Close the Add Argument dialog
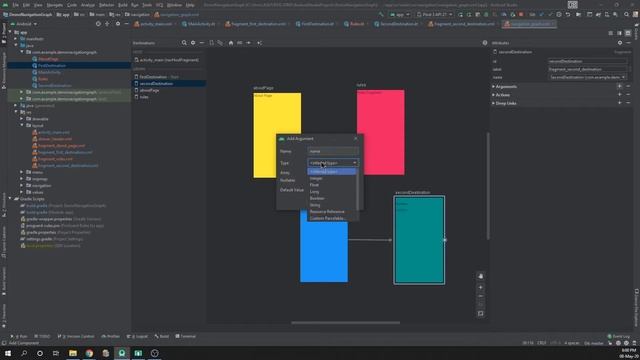The width and height of the screenshot is (640, 360). pyautogui.click(x=356, y=139)
